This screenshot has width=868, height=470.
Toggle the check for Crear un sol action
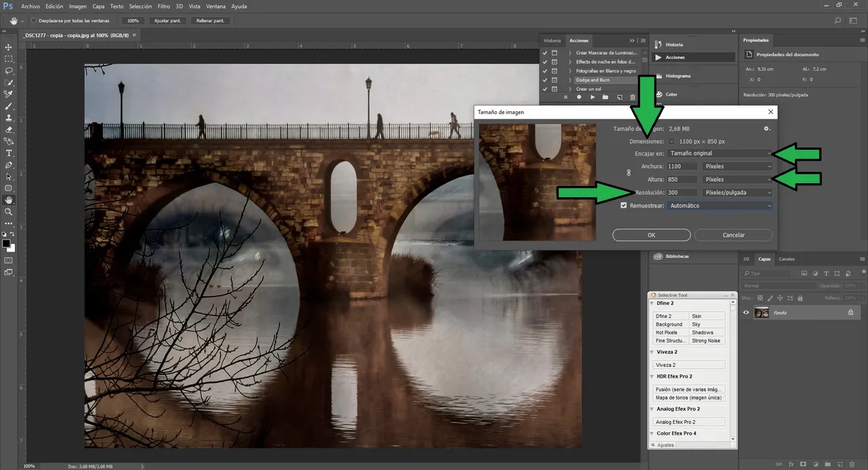(x=545, y=89)
